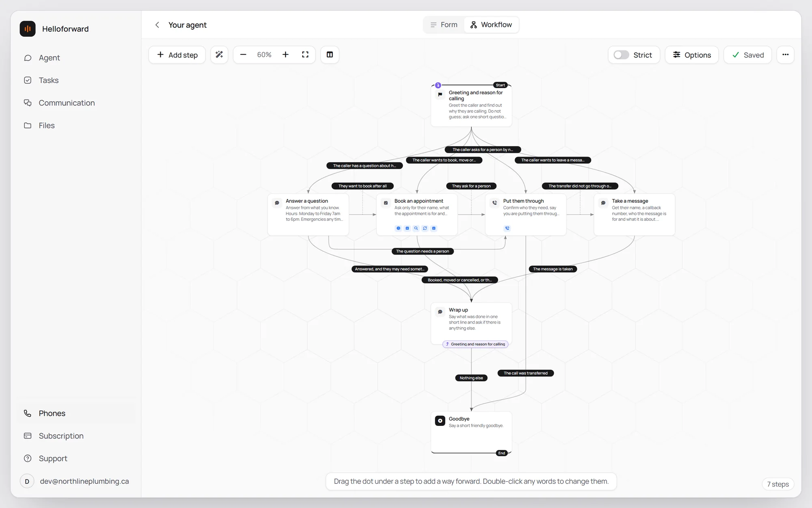Image resolution: width=812 pixels, height=508 pixels.
Task: Click the flag icon on Greeting step
Action: point(440,94)
